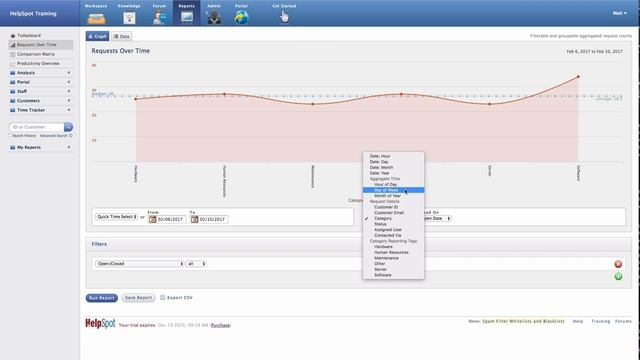The height and width of the screenshot is (360, 640).
Task: Click the To date field 02/10/2017
Action: coord(213,220)
